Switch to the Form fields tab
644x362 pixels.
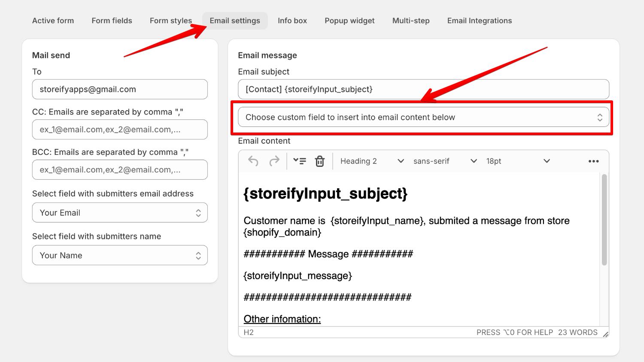(112, 21)
